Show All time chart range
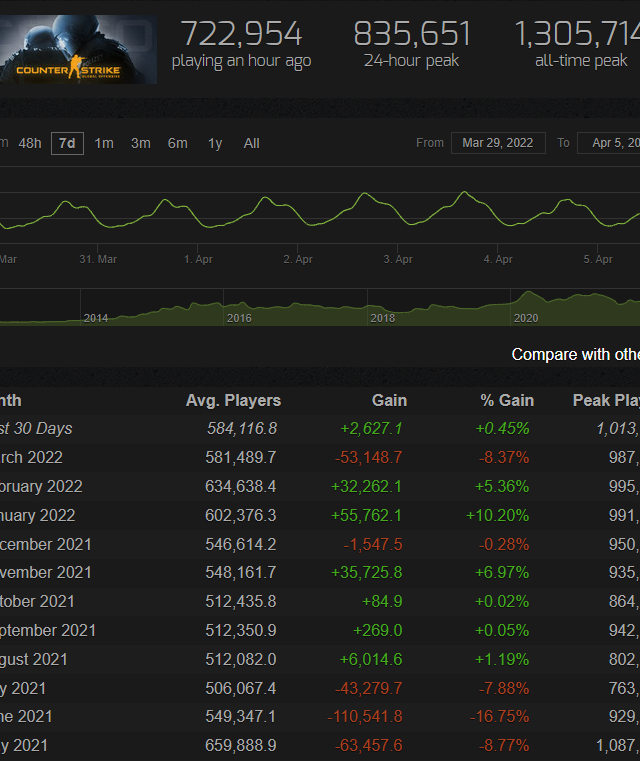The image size is (640, 761). [x=252, y=143]
